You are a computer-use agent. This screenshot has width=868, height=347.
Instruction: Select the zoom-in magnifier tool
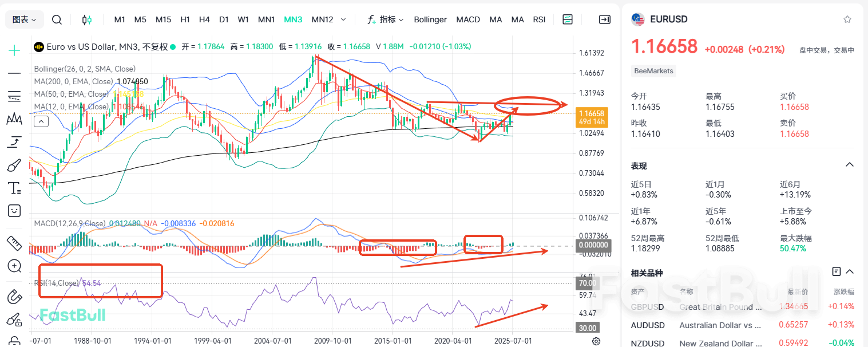click(x=14, y=266)
